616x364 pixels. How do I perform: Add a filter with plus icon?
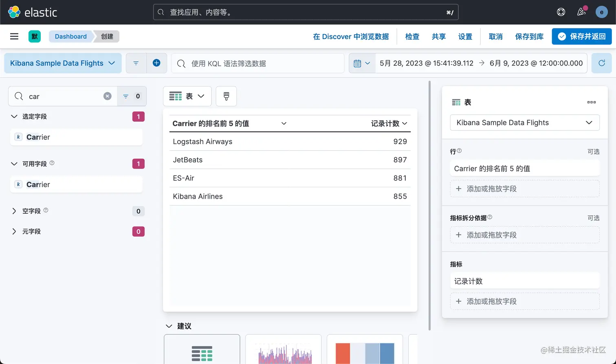tap(156, 63)
